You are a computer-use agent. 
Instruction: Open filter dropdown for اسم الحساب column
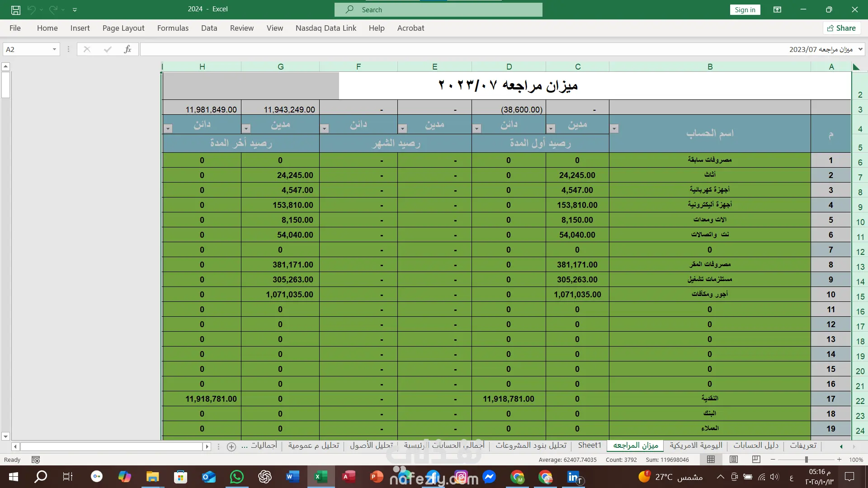(614, 129)
